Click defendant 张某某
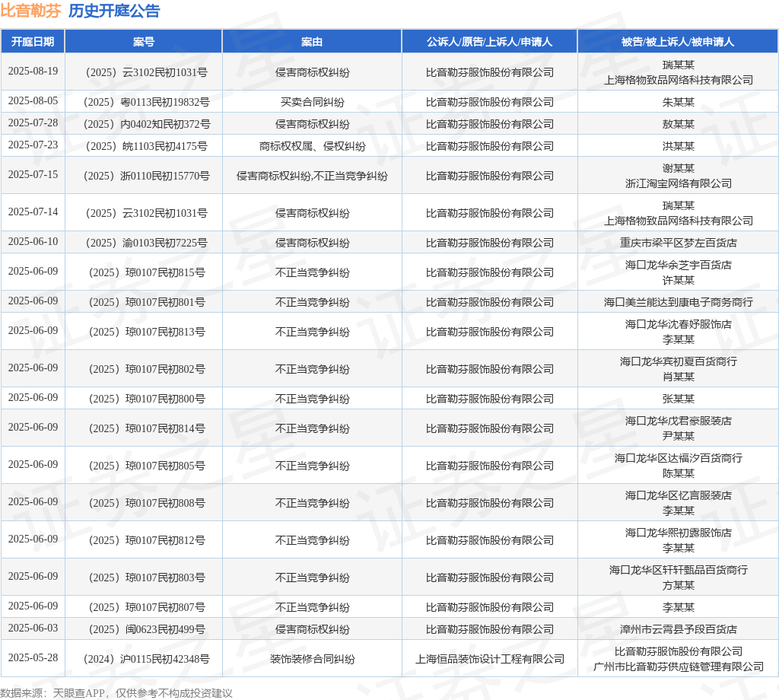 tap(678, 399)
